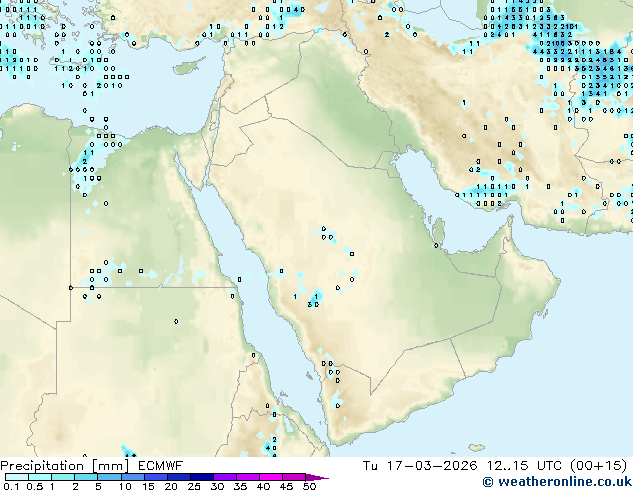Image resolution: width=634 pixels, height=490 pixels.
Task: Open the weatheronline.co.uk link
Action: pyautogui.click(x=557, y=482)
